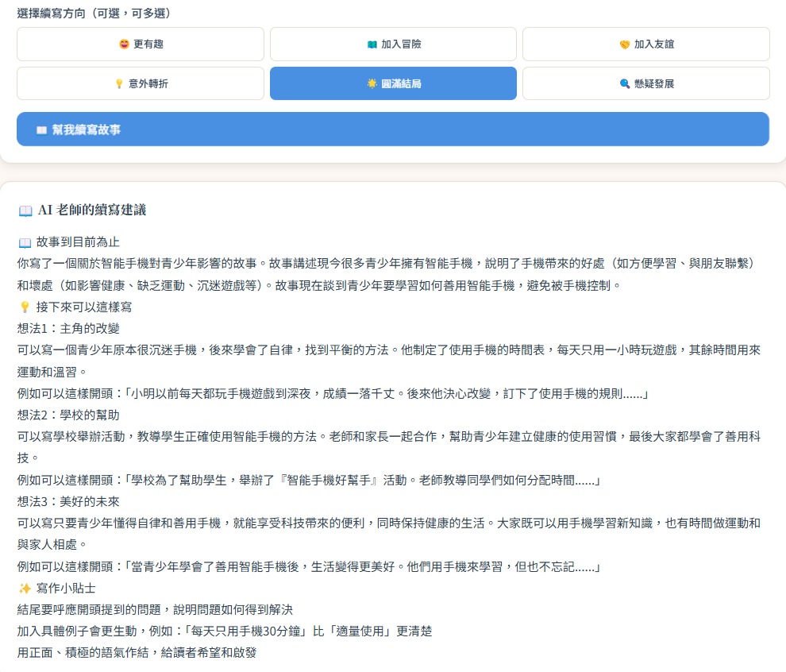
Task: Click the tip 結尾要呼應開頭提到的問題
Action: click(155, 610)
